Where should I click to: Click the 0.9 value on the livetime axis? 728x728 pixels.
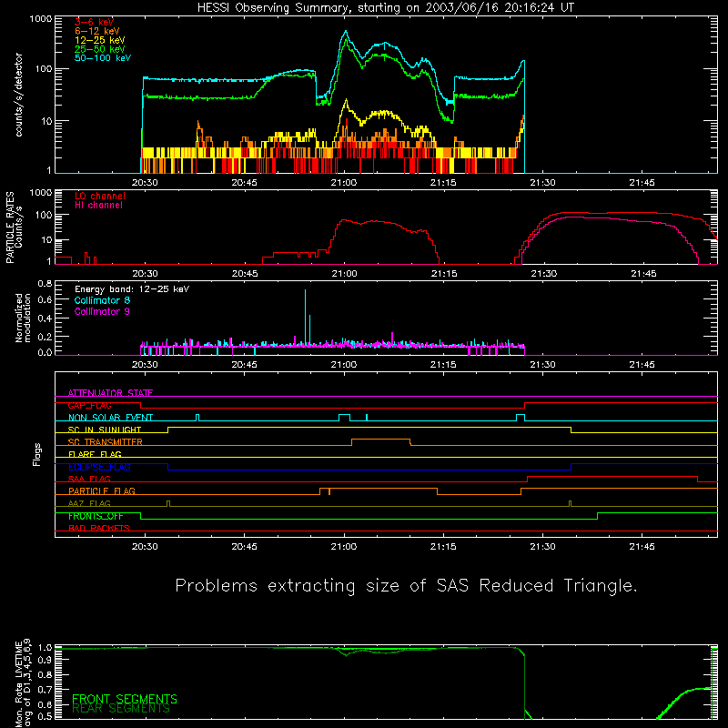coord(45,659)
